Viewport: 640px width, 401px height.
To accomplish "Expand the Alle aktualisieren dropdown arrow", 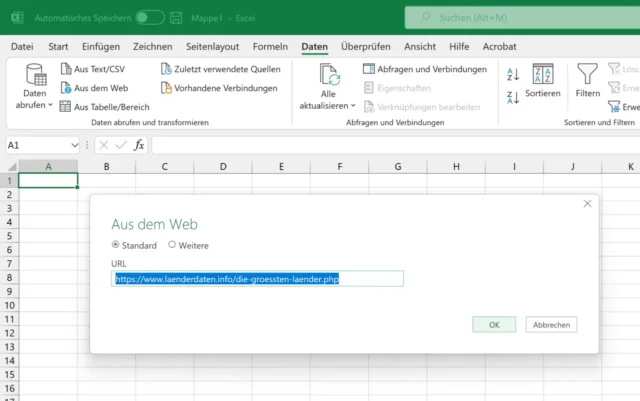I will [x=353, y=106].
